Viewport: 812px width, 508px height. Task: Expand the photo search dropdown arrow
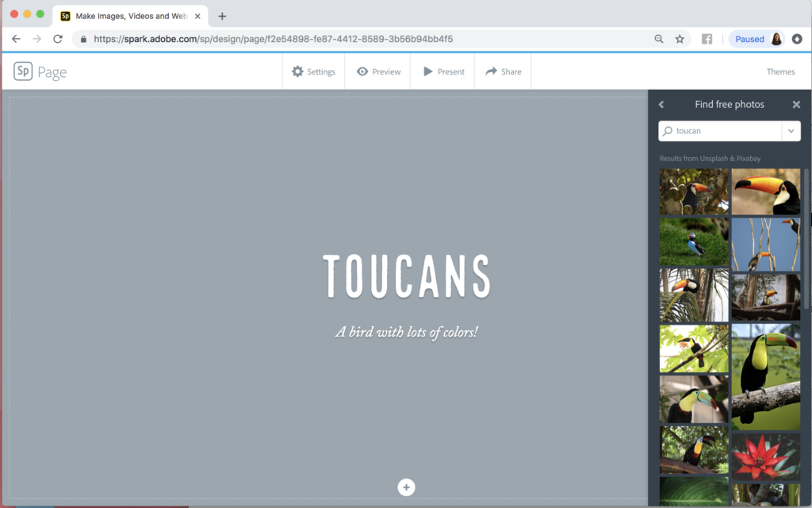[x=791, y=131]
